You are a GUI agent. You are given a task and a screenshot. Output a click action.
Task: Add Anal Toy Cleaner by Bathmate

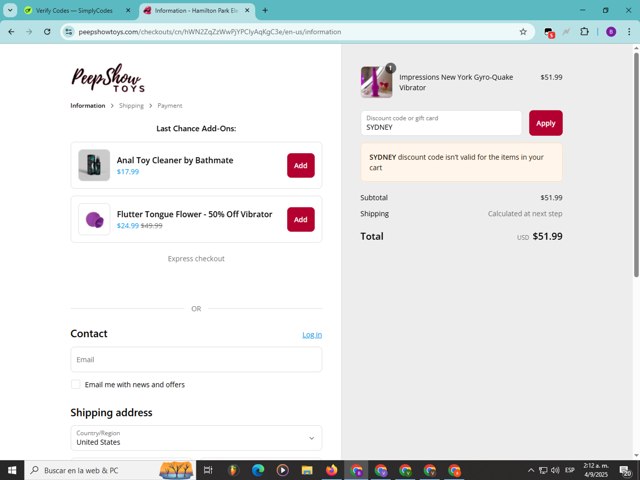click(300, 165)
